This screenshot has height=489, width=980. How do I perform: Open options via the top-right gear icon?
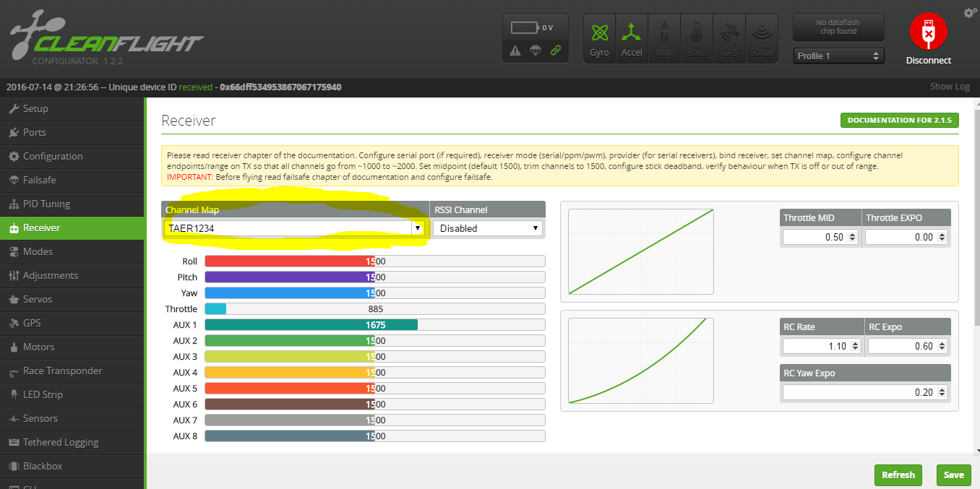[x=970, y=13]
